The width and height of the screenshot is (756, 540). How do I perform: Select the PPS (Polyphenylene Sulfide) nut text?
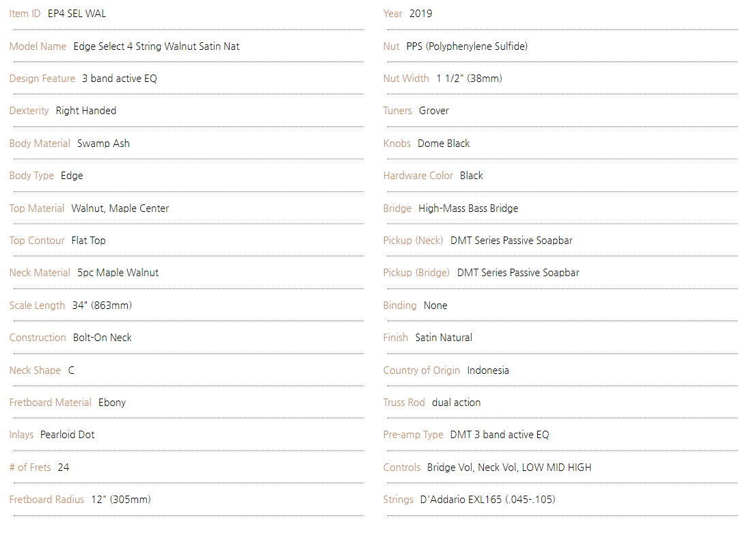click(467, 46)
